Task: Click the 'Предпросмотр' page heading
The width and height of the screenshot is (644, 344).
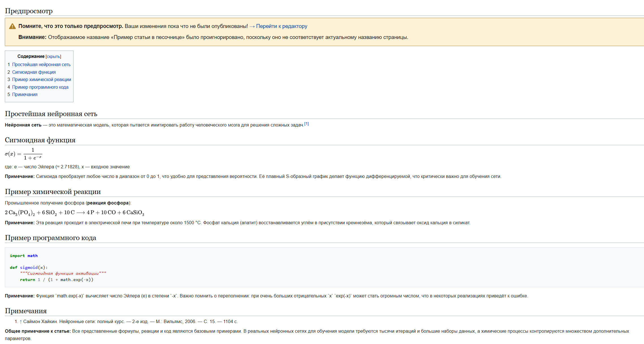Action: (x=29, y=11)
